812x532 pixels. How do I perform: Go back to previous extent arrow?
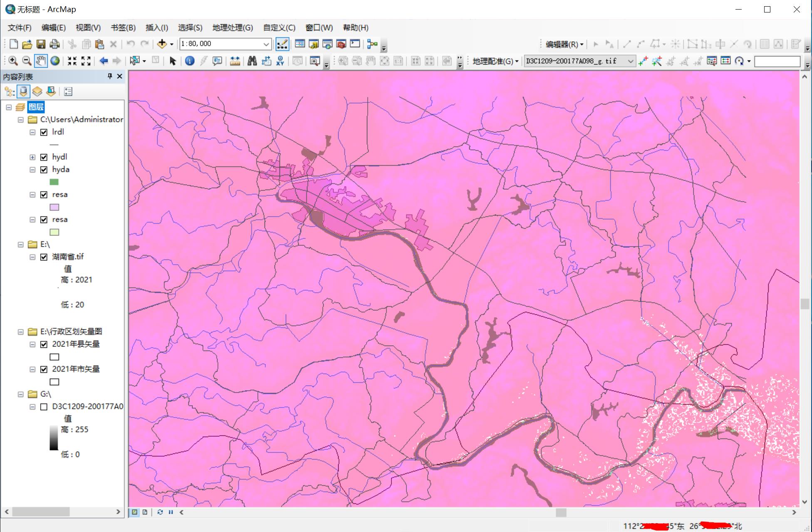[x=104, y=61]
